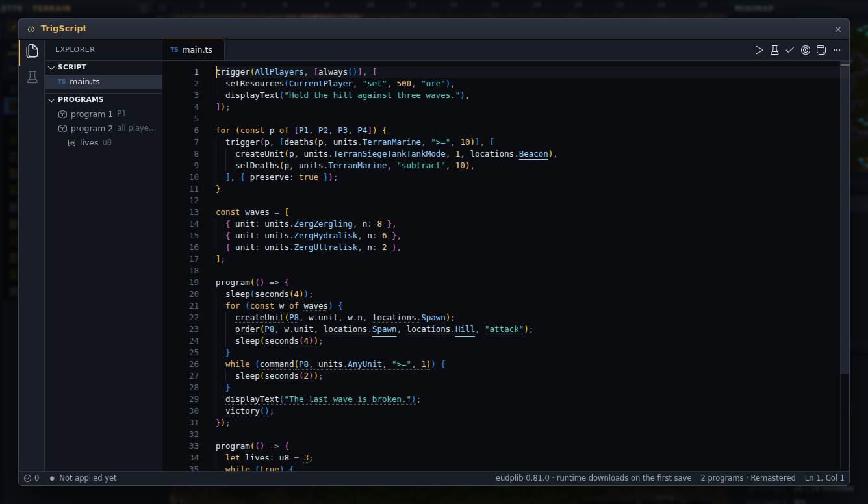Select the lives u8 variable row

[x=103, y=142]
